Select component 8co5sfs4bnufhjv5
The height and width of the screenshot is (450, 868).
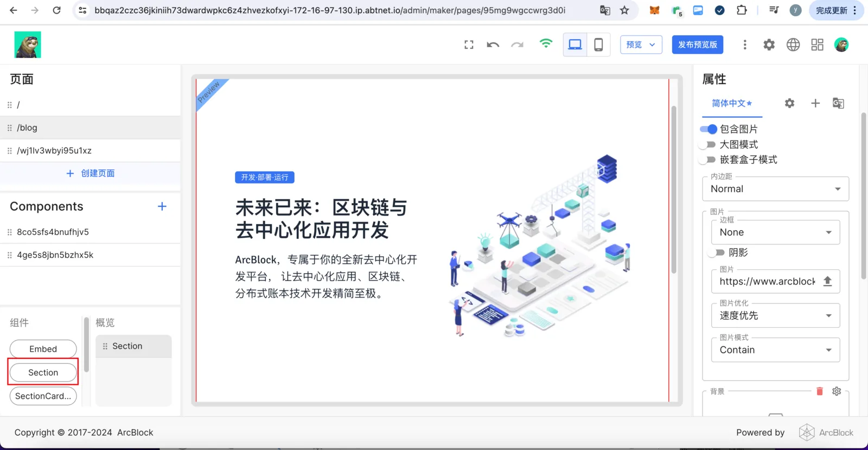(x=90, y=232)
